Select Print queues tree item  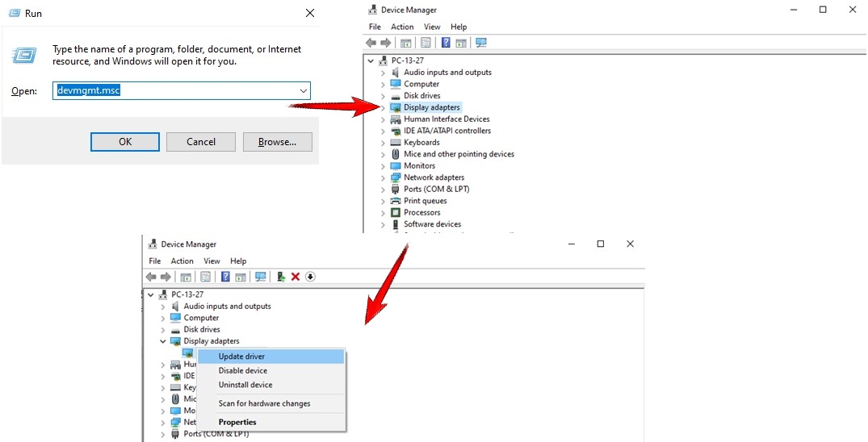(426, 201)
